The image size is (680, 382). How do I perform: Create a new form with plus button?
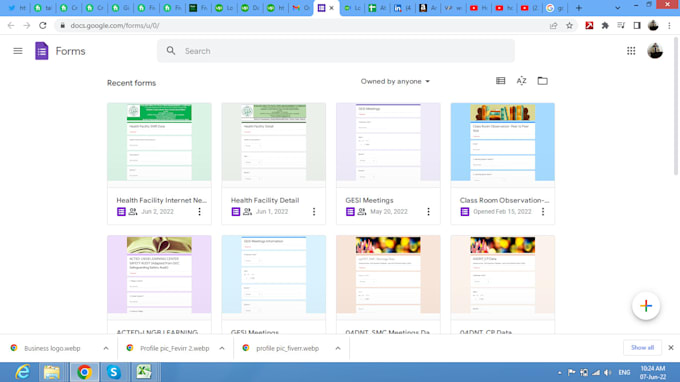point(646,306)
